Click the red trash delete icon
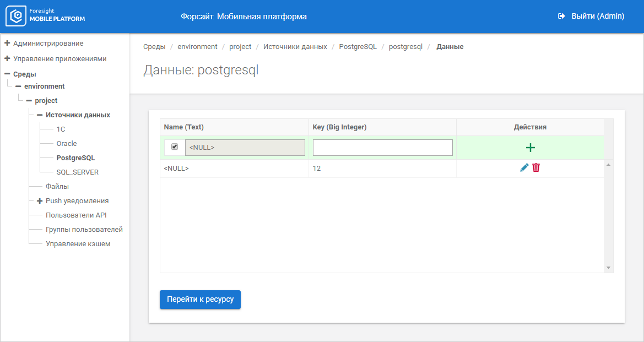This screenshot has height=342, width=644. coord(536,167)
